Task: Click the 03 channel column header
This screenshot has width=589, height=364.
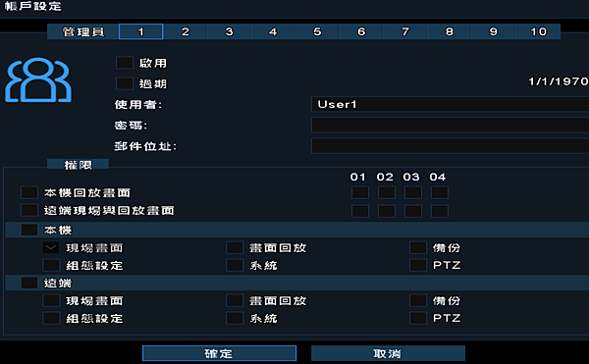Action: (x=411, y=177)
